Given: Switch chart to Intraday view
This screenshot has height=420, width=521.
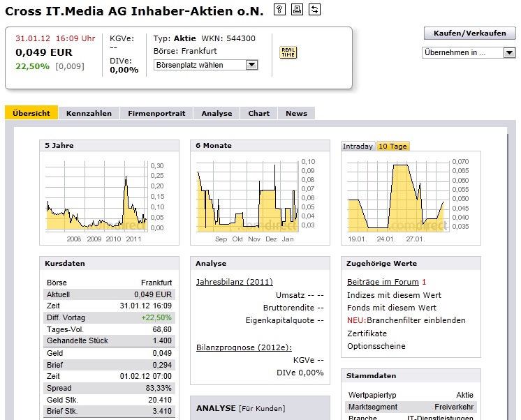Looking at the screenshot, I should (x=358, y=147).
